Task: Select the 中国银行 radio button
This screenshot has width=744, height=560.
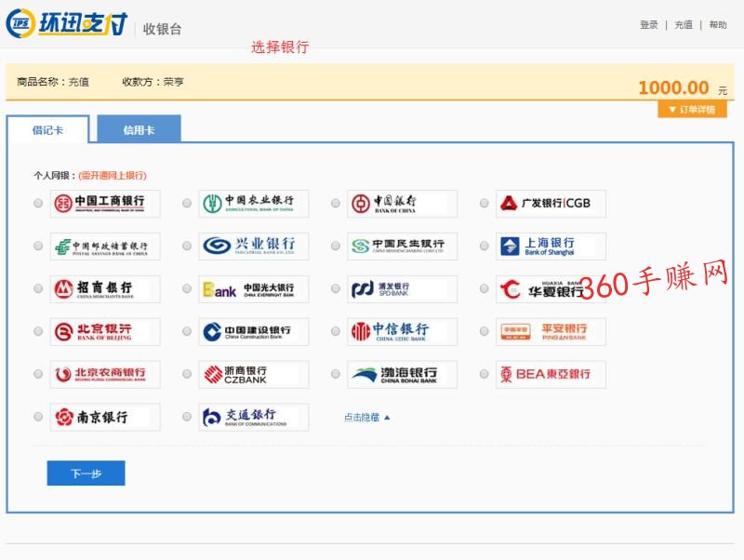Action: [336, 203]
